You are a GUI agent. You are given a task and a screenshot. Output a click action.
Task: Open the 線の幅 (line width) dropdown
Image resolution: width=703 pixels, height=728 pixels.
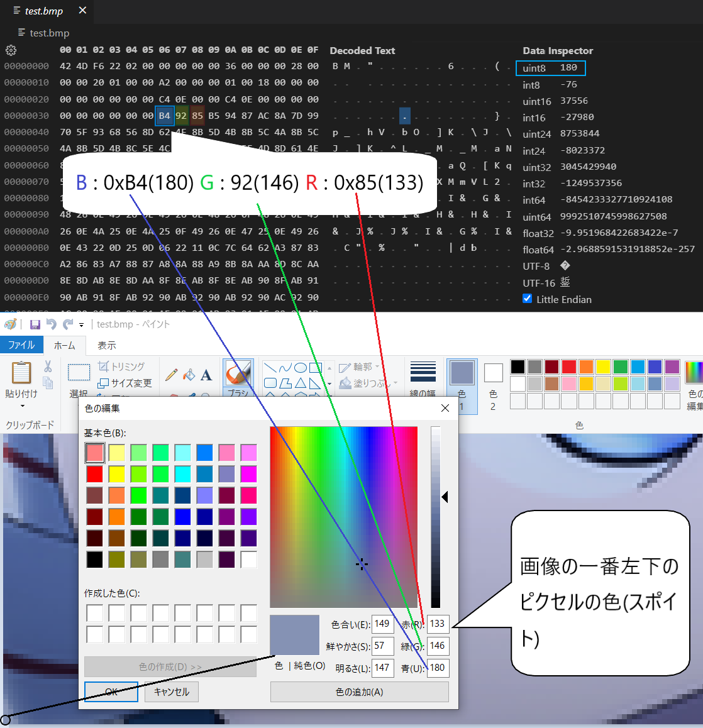point(423,372)
